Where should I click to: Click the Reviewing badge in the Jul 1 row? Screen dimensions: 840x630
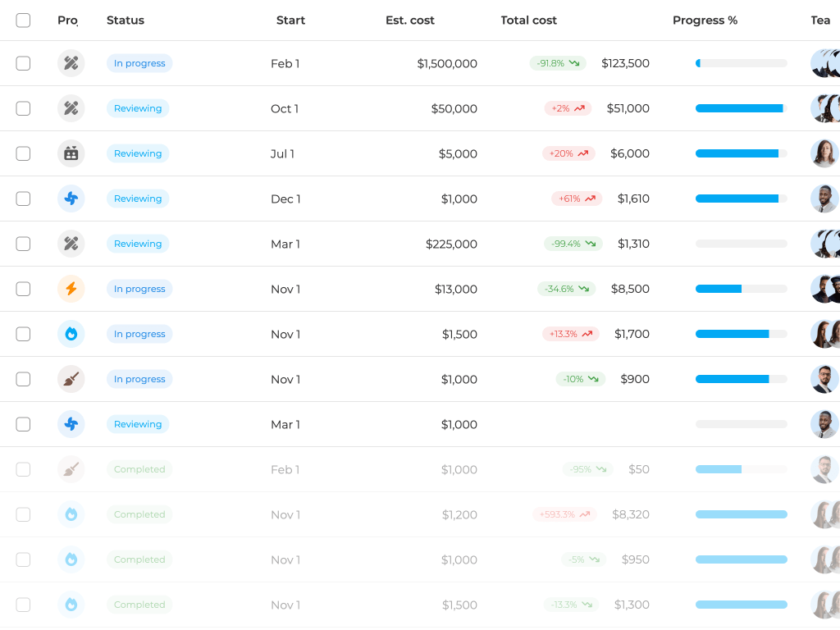point(138,153)
